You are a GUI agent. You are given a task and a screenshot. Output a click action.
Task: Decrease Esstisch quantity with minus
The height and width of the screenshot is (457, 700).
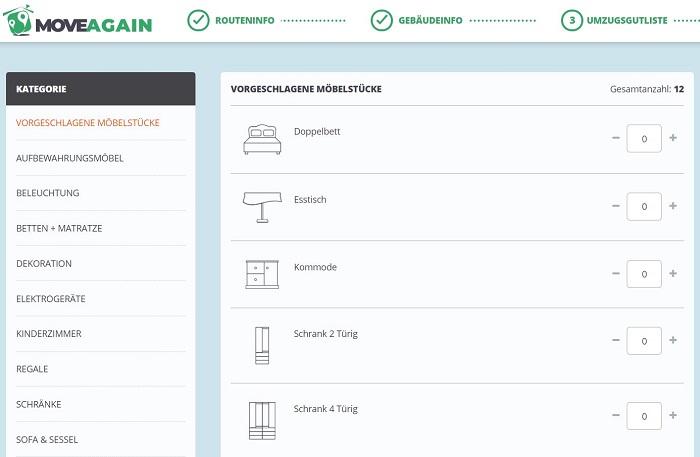pos(616,206)
